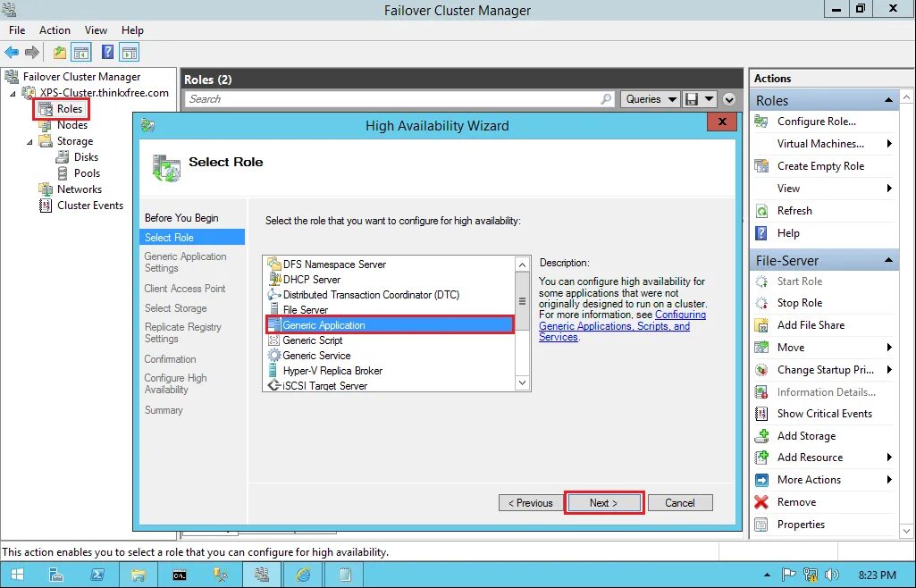Open the Configuring Generic Applications, Scripts link
916x588 pixels.
click(622, 326)
